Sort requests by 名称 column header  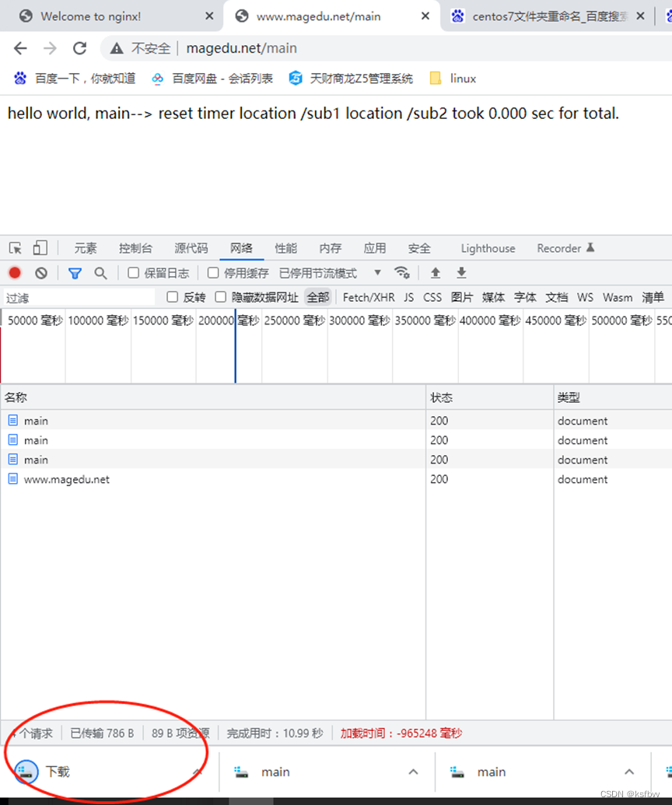213,397
